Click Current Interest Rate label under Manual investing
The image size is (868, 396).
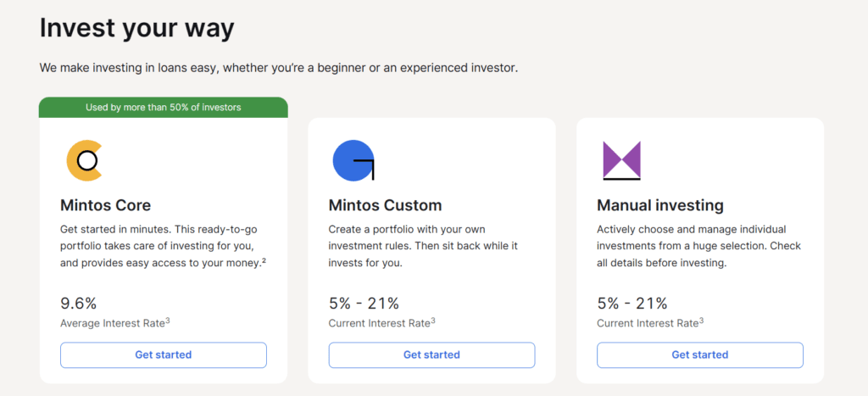[x=650, y=323]
